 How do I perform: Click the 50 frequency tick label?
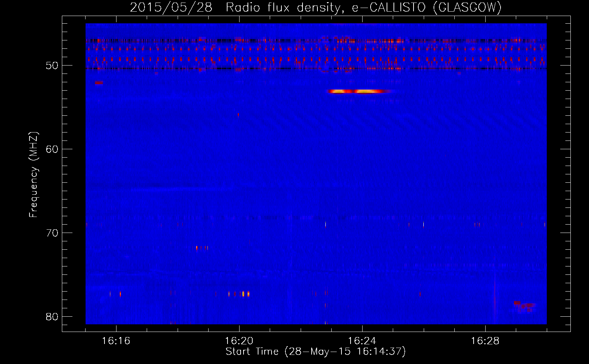point(52,66)
